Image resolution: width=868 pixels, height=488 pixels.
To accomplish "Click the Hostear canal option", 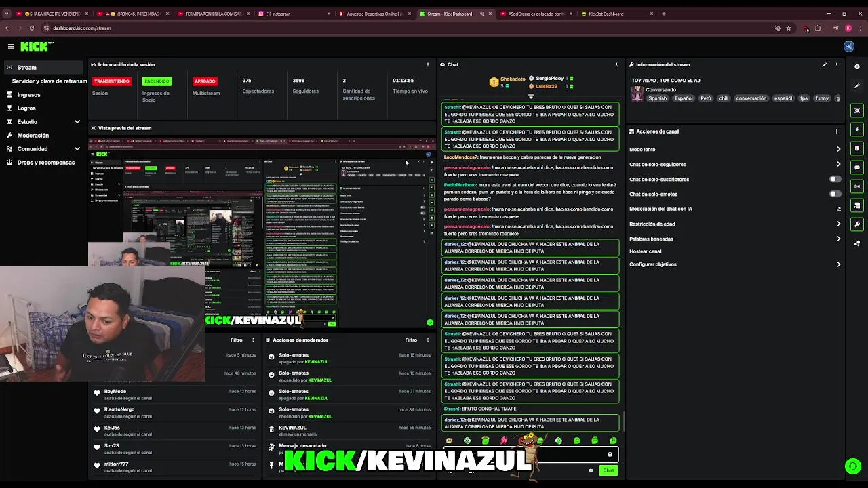I will [645, 251].
